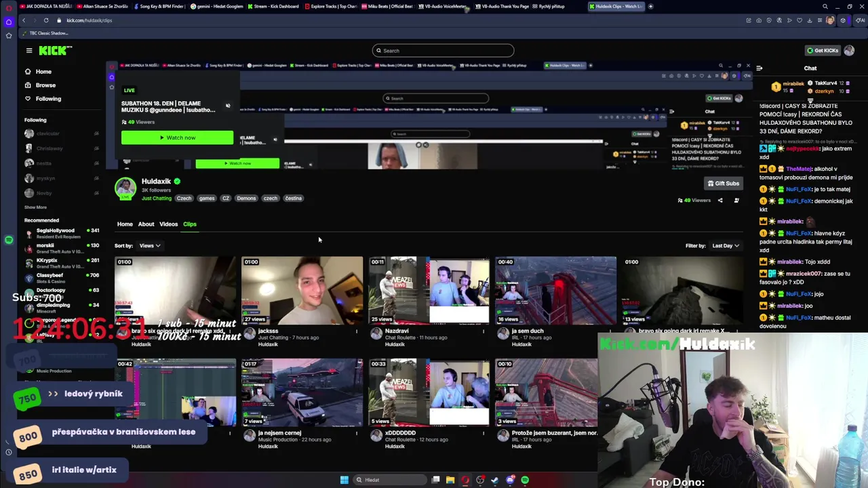Open the Kick sidebar hamburger menu
868x488 pixels.
[29, 50]
